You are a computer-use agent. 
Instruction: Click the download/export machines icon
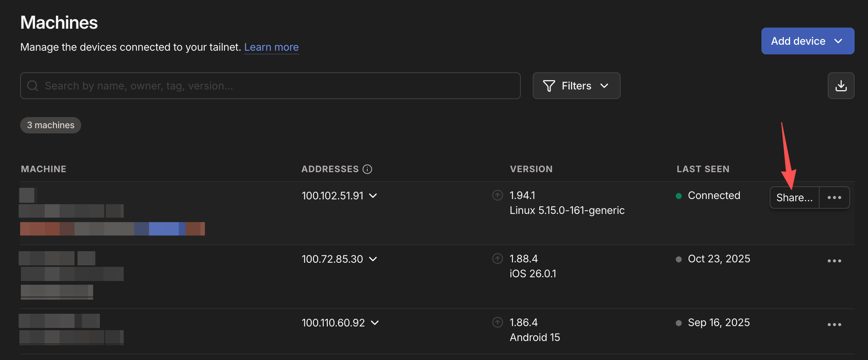(841, 86)
